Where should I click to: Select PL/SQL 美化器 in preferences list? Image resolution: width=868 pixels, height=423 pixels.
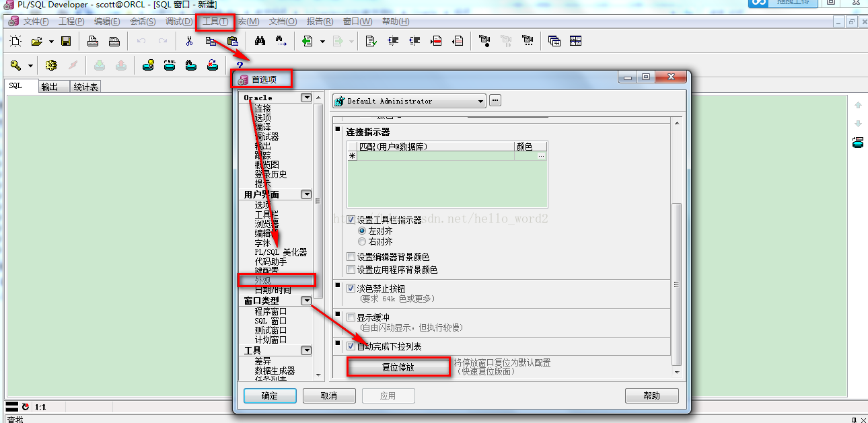281,252
